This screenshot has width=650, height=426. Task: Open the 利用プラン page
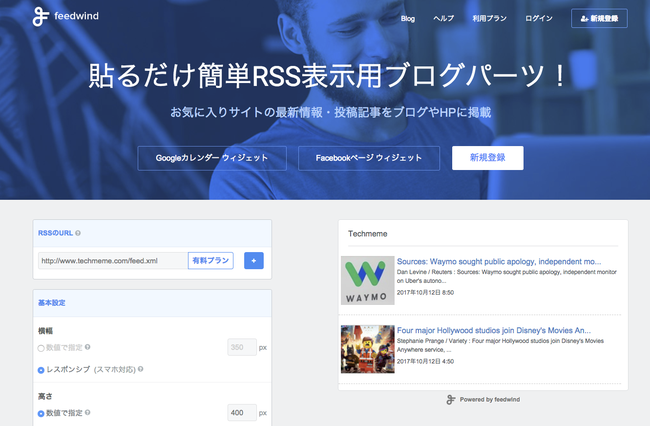tap(490, 19)
